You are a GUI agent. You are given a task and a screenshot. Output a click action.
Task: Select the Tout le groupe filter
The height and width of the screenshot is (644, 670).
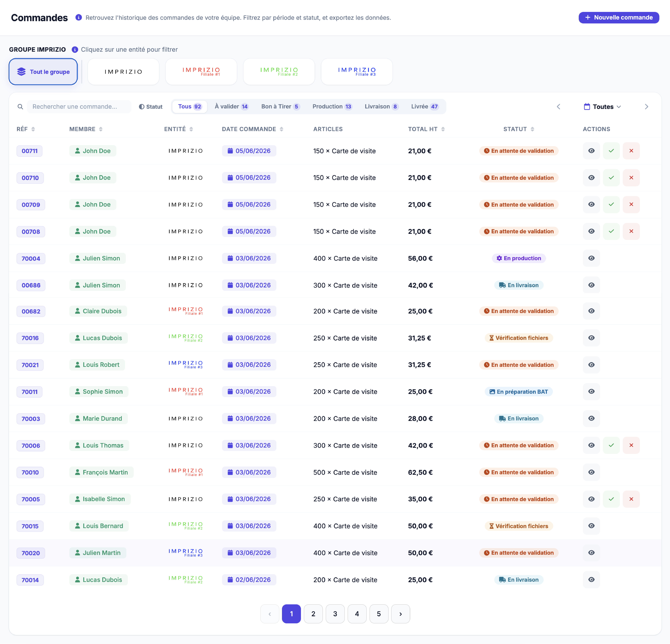click(43, 71)
